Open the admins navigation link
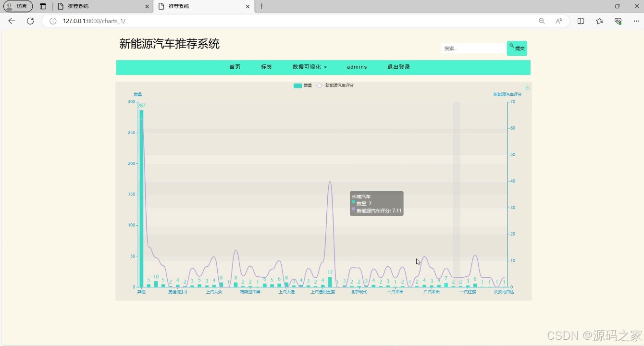Screen dimensions: 644x346 point(357,67)
